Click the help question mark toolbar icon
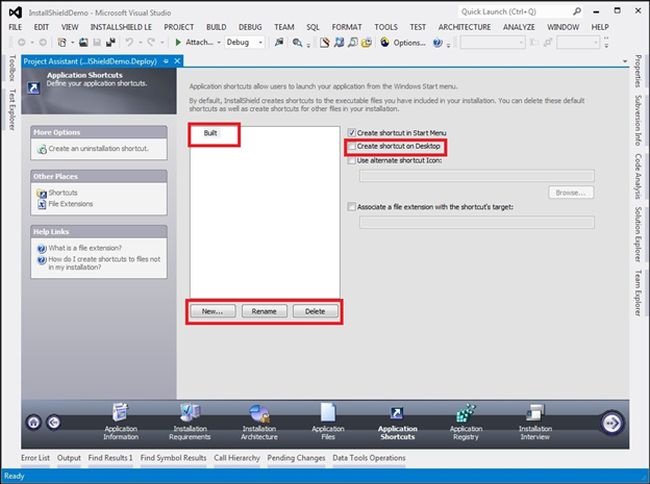This screenshot has width=650, height=484. pyautogui.click(x=437, y=42)
